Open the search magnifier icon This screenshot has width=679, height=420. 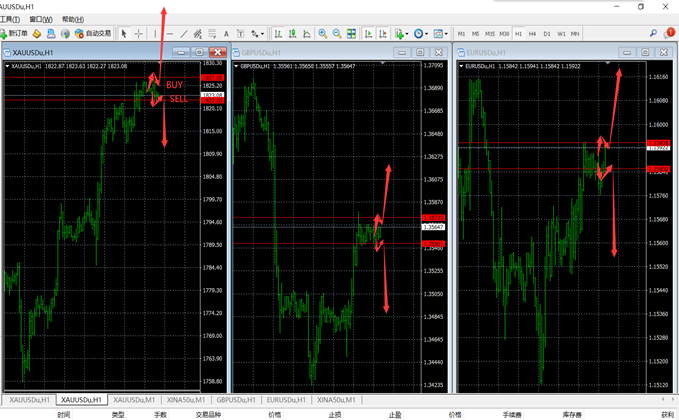click(653, 33)
